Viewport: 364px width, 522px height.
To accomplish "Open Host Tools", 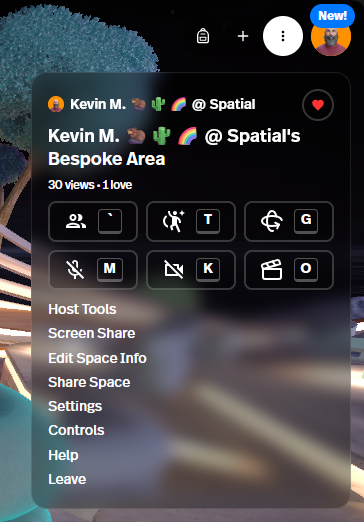I will point(82,309).
